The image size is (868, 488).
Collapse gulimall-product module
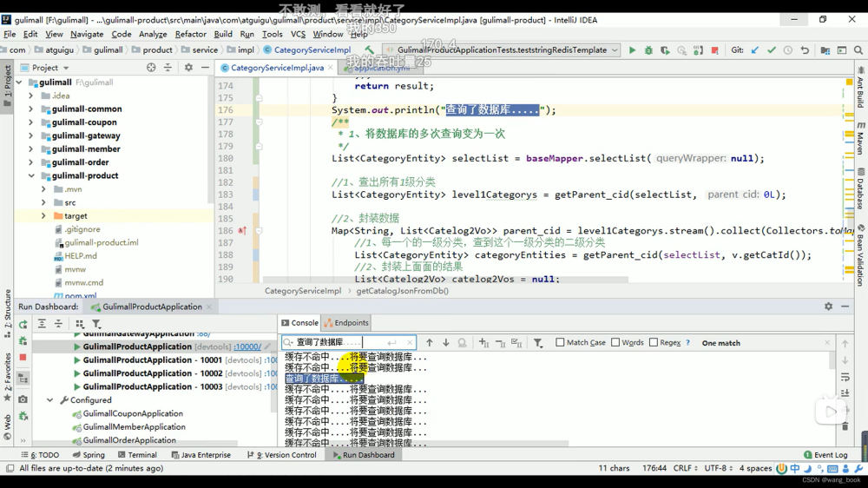[x=31, y=175]
